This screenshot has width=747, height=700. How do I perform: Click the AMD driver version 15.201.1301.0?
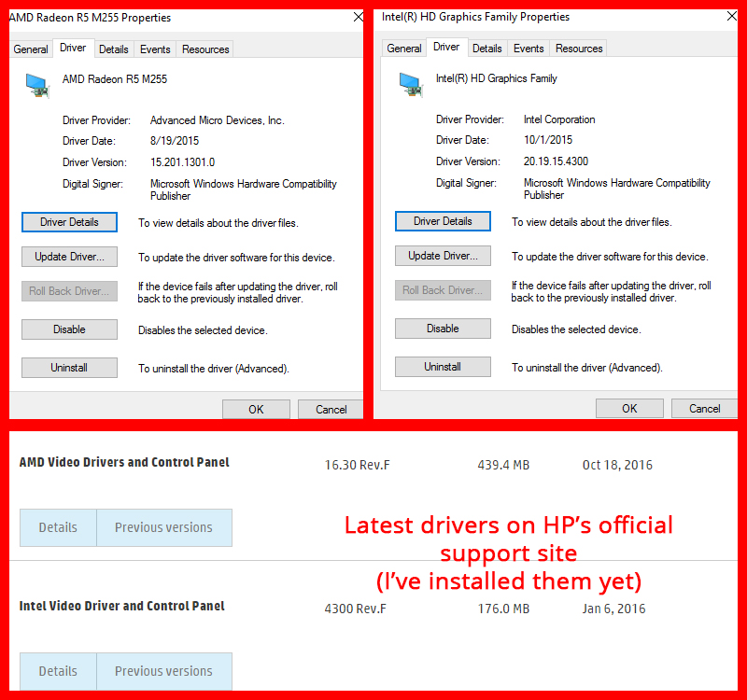[x=182, y=162]
